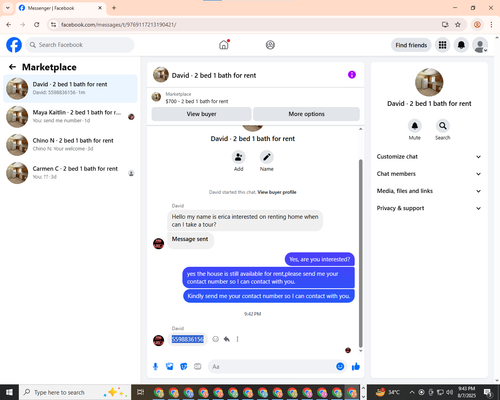Open David's 2 bed 1 bath conversation
The width and height of the screenshot is (500, 400).
click(x=70, y=88)
